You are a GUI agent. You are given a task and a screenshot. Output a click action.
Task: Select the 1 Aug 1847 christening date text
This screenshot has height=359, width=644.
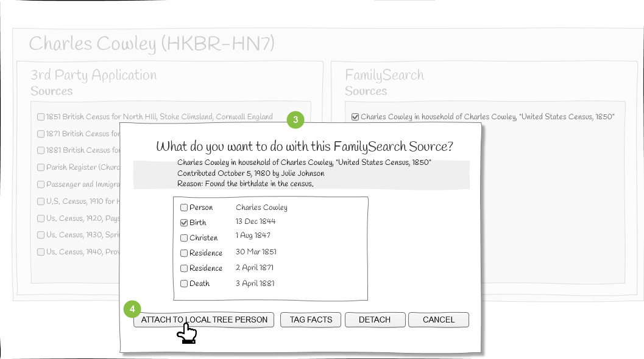[253, 235]
